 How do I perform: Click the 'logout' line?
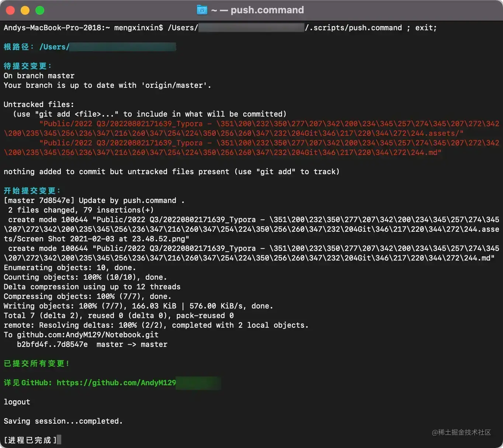17,402
